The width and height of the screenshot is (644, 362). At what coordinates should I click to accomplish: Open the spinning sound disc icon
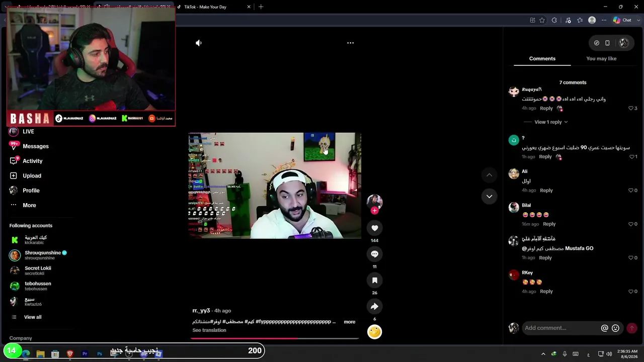374,332
